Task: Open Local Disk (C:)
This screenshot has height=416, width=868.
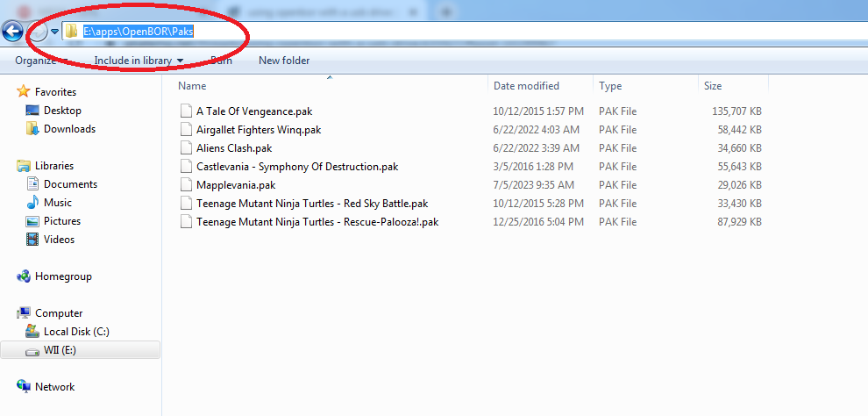Action: (x=76, y=332)
